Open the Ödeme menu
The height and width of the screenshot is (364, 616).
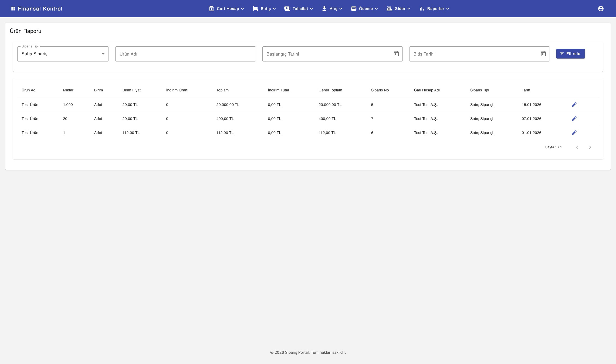pyautogui.click(x=364, y=9)
